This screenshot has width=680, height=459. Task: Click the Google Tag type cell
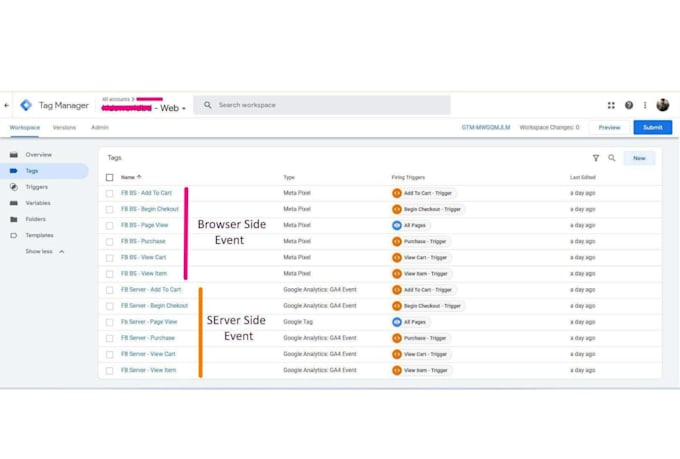298,322
